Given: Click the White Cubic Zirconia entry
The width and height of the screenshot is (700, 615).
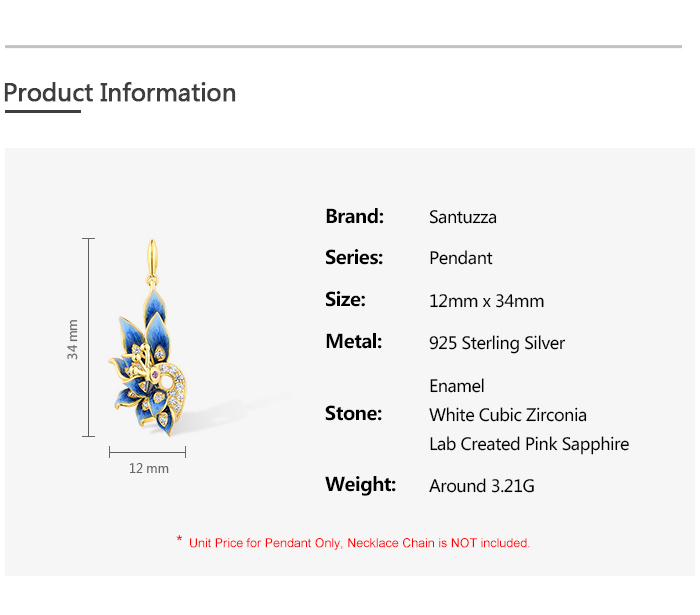Looking at the screenshot, I should 507,415.
